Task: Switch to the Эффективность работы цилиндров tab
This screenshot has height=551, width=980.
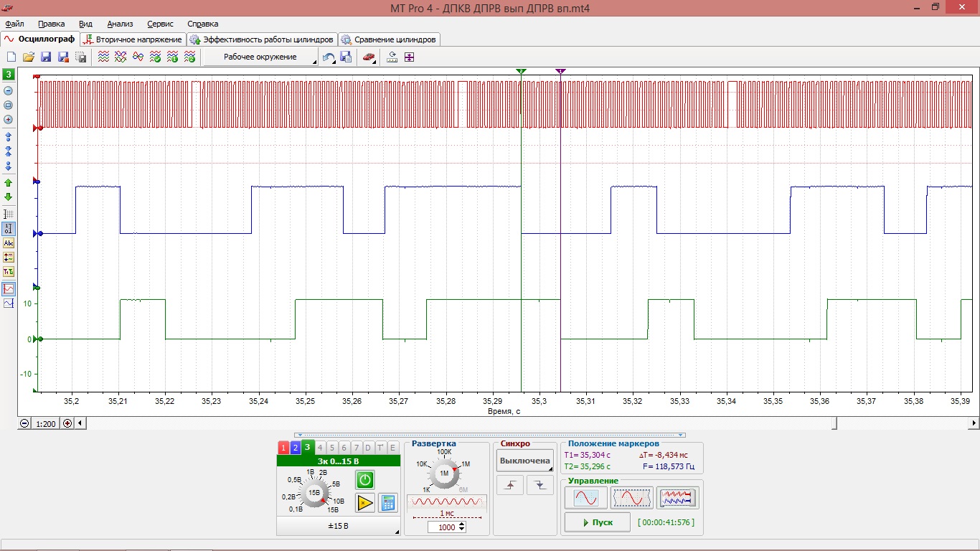Action: [262, 39]
